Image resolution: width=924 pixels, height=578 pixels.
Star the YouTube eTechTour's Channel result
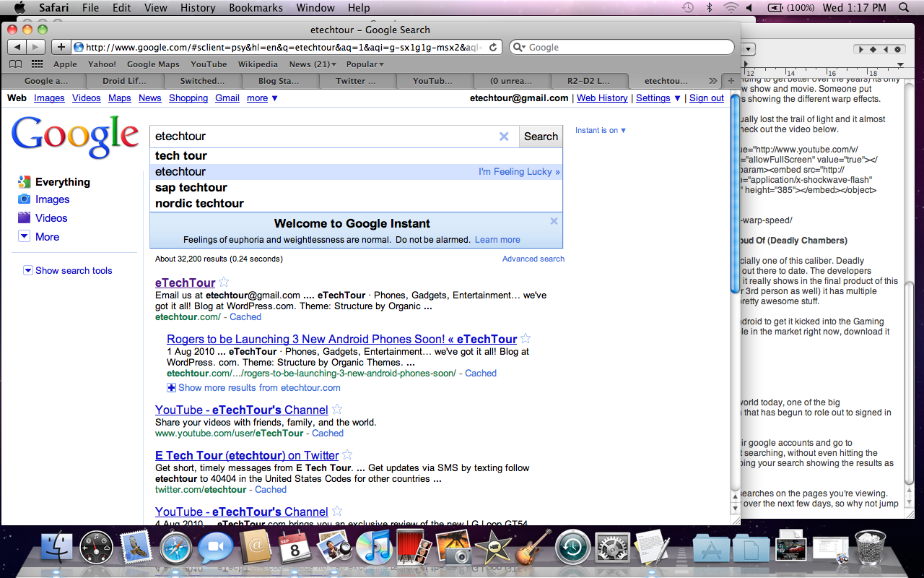(x=336, y=409)
